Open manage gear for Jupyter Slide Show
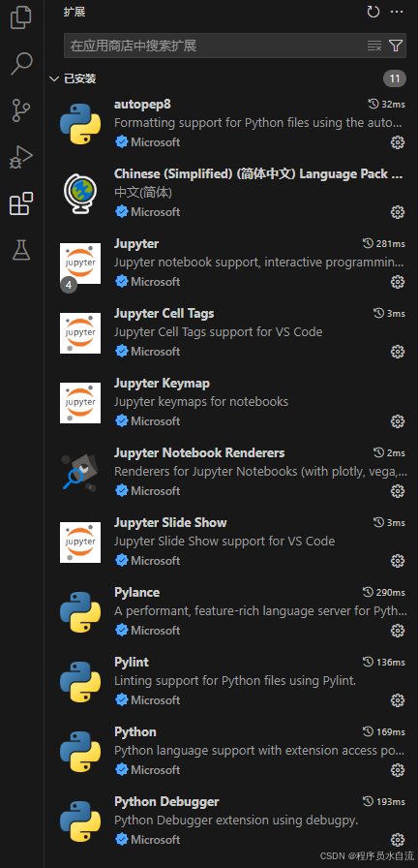Image resolution: width=418 pixels, height=868 pixels. point(397,561)
